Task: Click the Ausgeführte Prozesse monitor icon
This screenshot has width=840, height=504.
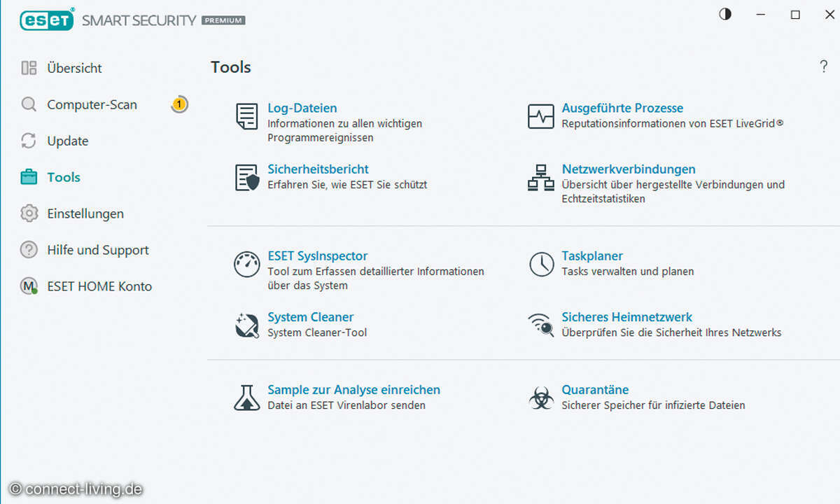Action: click(x=540, y=116)
